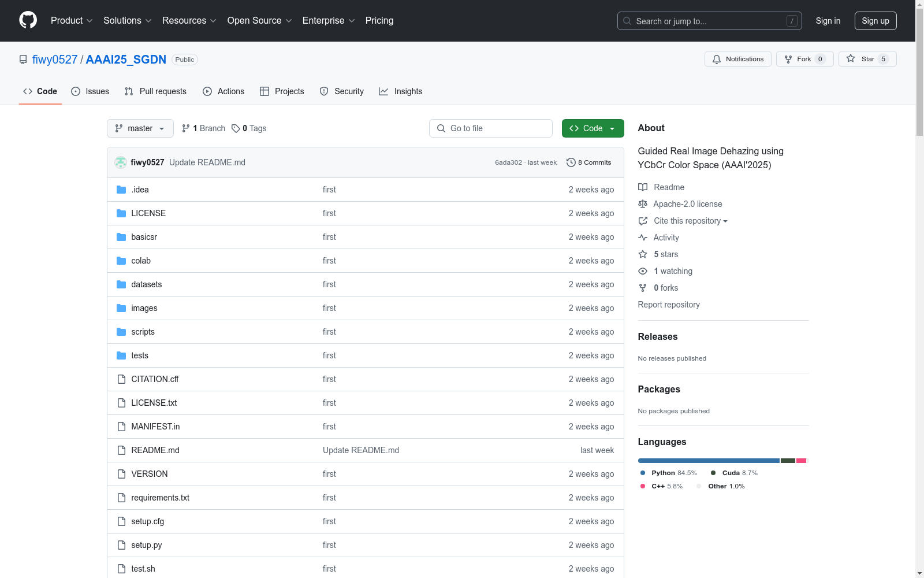Switch to the Security tab
The width and height of the screenshot is (924, 578).
tap(342, 91)
